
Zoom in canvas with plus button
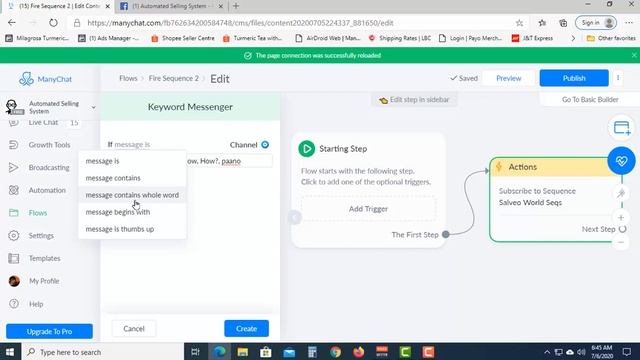[x=621, y=218]
